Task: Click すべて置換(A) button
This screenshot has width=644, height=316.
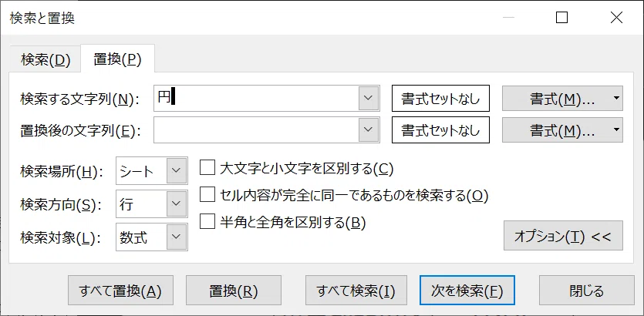Action: (120, 290)
